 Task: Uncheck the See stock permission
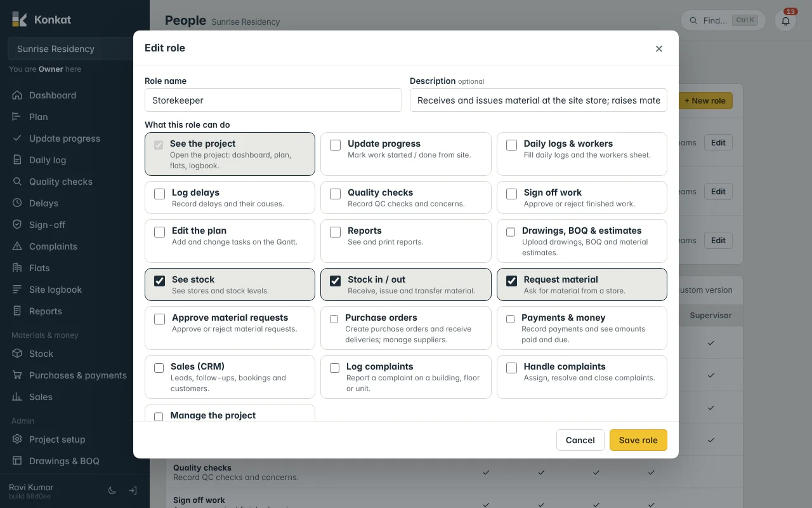[160, 281]
